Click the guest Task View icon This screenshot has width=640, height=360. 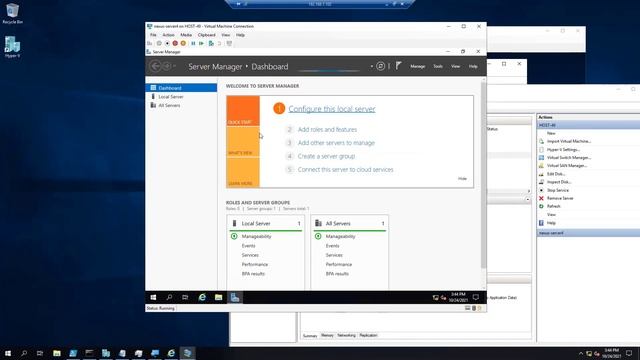tap(185, 297)
